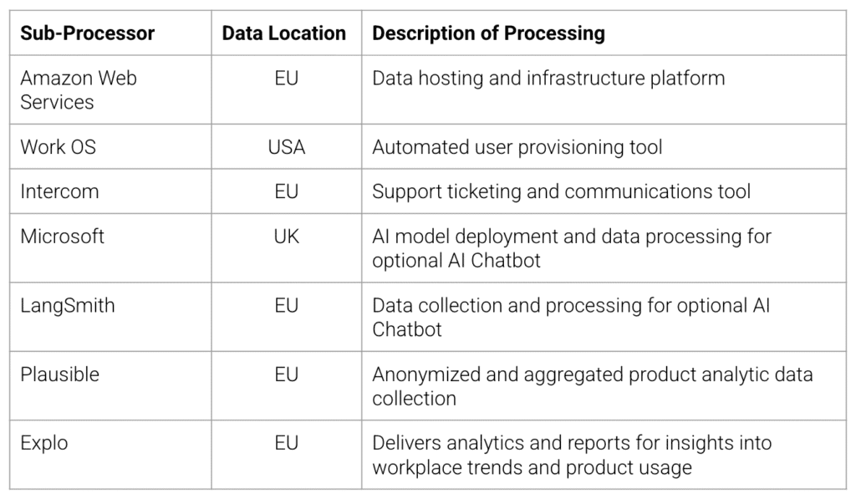Viewport: 856px width, 504px height.
Task: Click the "AI model deployment" description cell
Action: (x=571, y=248)
